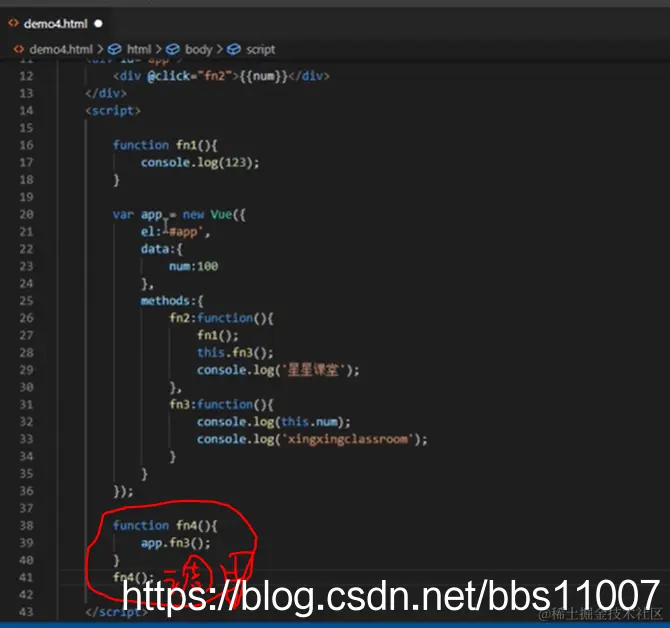Click console.log('星星课堂') line
670x628 pixels.
pyautogui.click(x=278, y=370)
